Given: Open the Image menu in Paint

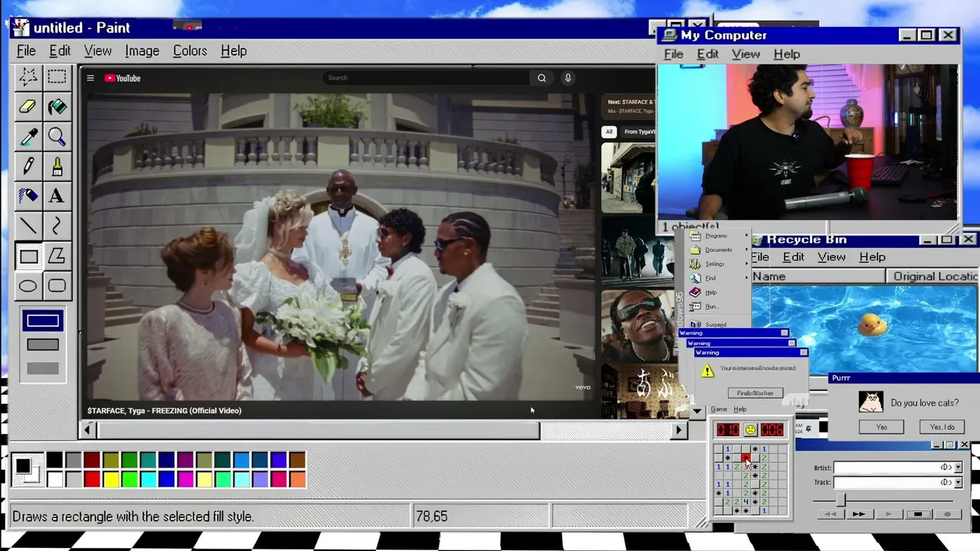Looking at the screenshot, I should [x=142, y=51].
